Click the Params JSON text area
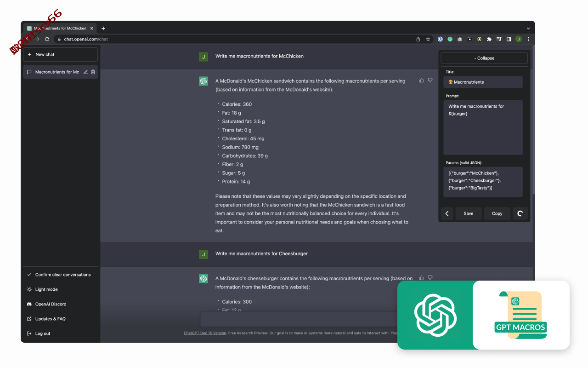 pos(483,182)
